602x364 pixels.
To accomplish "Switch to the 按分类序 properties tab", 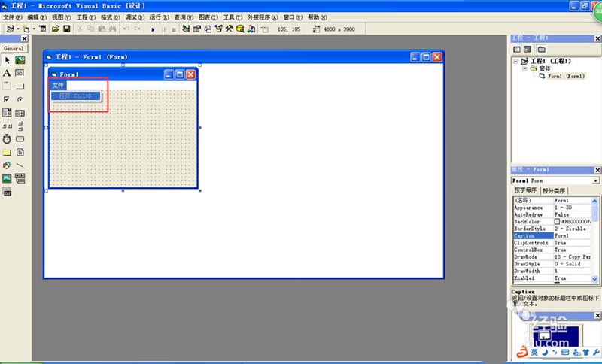I will pos(554,190).
